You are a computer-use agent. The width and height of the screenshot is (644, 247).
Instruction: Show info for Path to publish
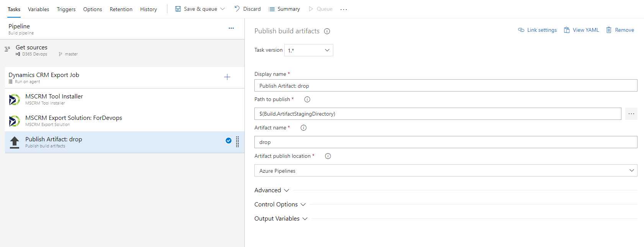307,100
